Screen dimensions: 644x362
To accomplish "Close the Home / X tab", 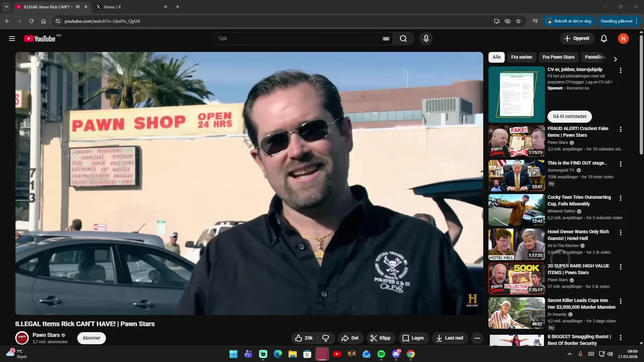I will tap(166, 7).
